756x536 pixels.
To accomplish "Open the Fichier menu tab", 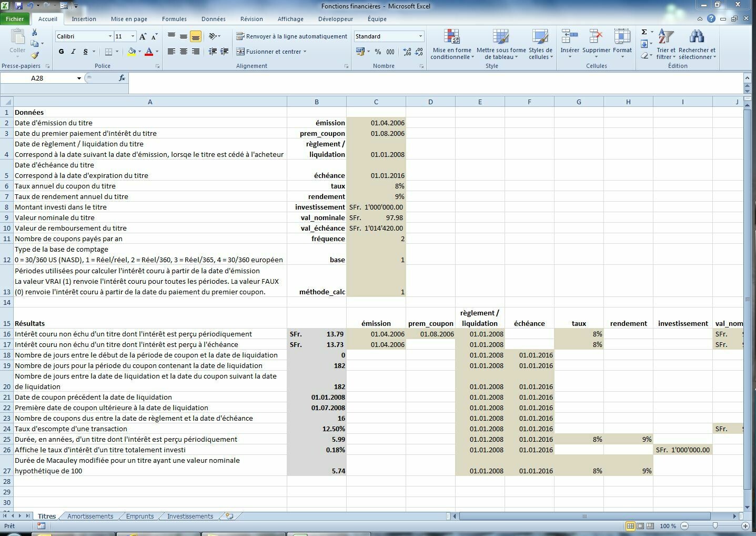I will pos(15,19).
